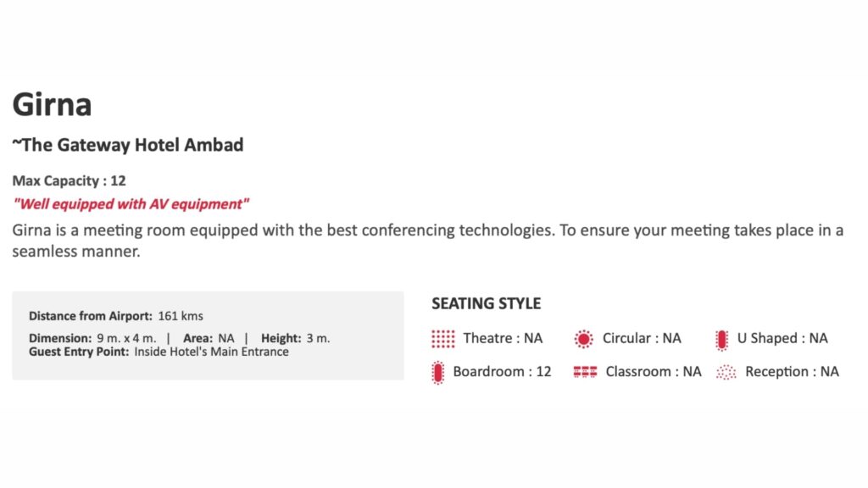Click the Guest Entry Point detail
868x488 pixels.
[x=159, y=352]
